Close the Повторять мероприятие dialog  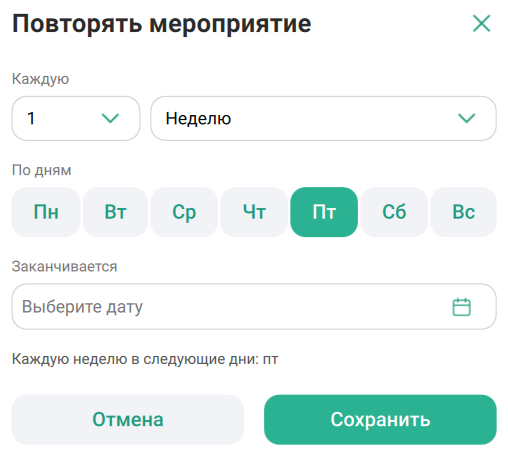(x=481, y=23)
